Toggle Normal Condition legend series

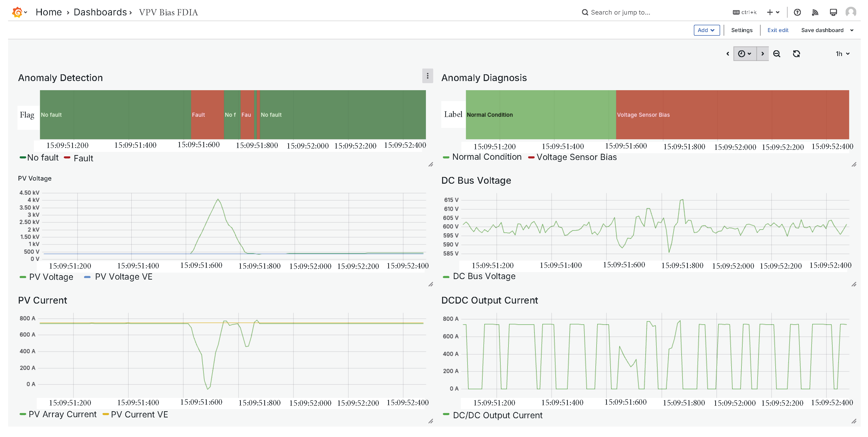482,157
